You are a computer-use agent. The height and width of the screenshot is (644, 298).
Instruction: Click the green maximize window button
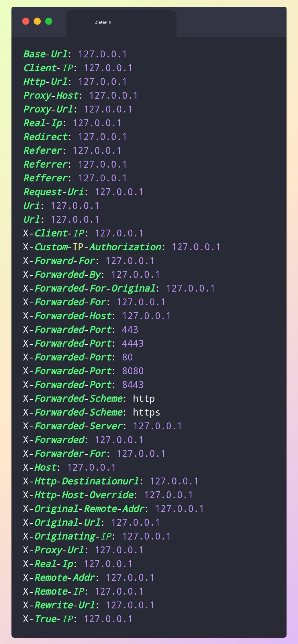point(49,21)
